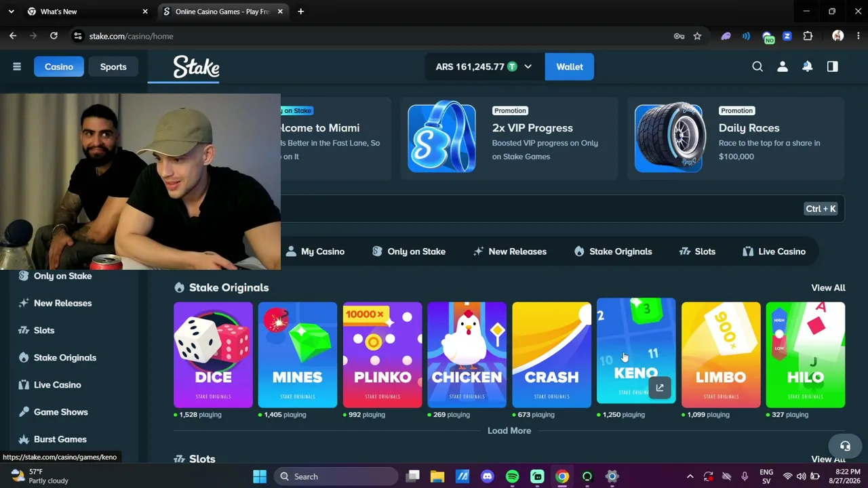Open the Chicken game card

point(467,355)
